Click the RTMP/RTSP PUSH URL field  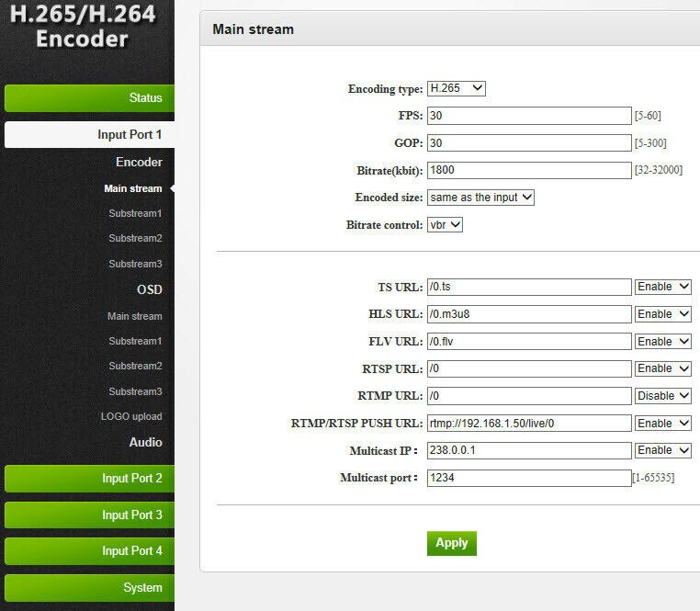tap(529, 423)
